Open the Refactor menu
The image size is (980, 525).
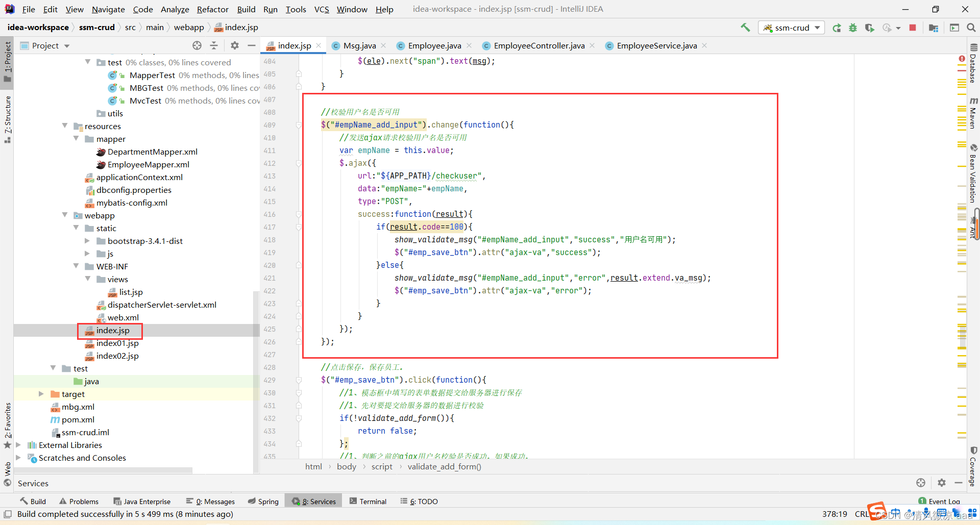[212, 9]
